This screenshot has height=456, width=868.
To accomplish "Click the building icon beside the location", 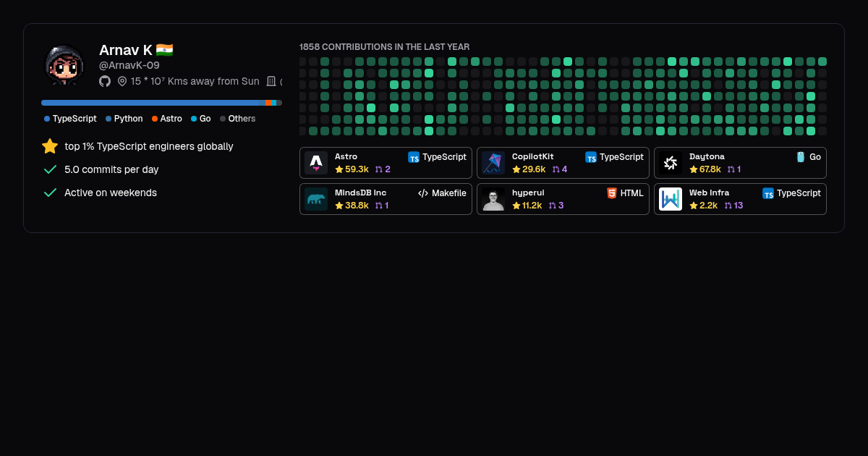I will pyautogui.click(x=271, y=81).
